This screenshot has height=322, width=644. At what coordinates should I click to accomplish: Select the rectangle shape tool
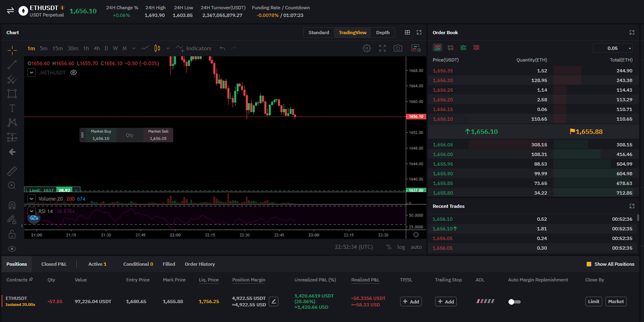(12, 93)
